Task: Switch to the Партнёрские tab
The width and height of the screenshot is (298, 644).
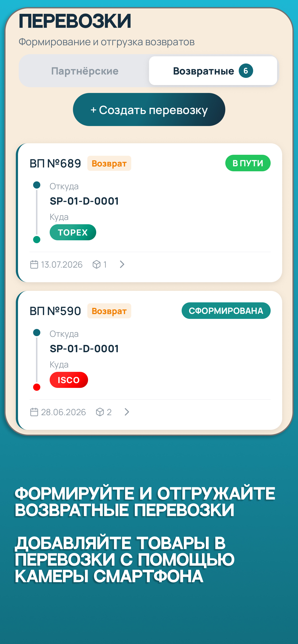Action: pyautogui.click(x=85, y=71)
